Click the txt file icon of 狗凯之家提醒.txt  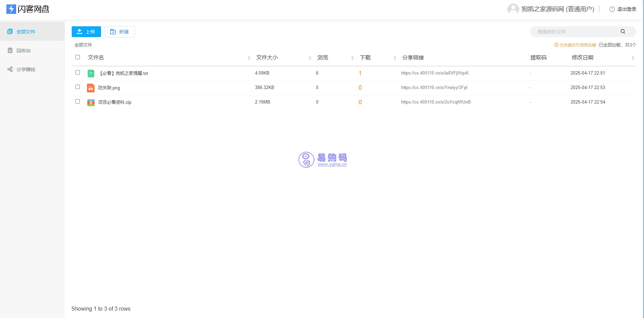point(91,73)
